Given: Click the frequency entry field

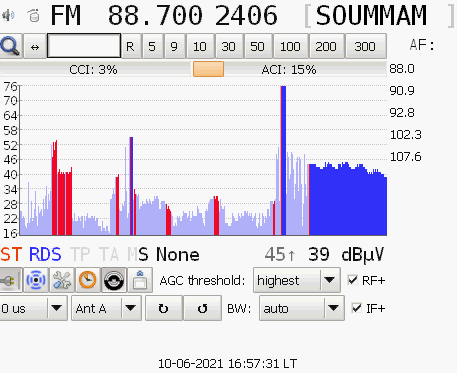Looking at the screenshot, I should [84, 46].
